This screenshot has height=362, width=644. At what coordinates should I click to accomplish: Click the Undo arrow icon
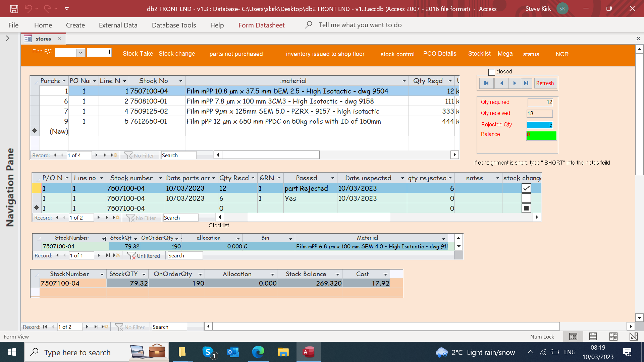pos(28,9)
